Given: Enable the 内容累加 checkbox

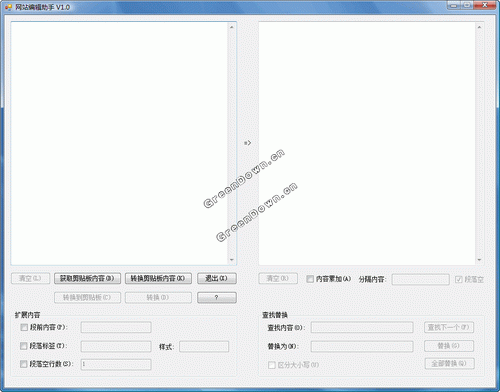Looking at the screenshot, I should 310,279.
